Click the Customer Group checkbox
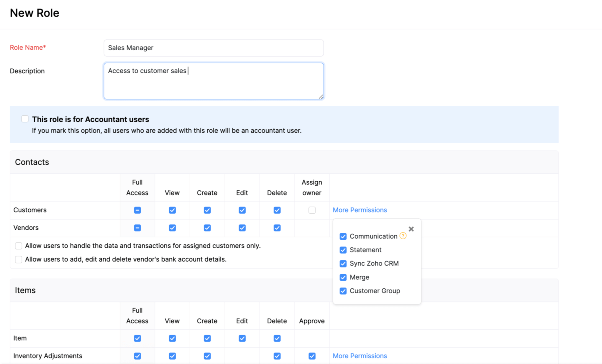The width and height of the screenshot is (602, 364). coord(343,291)
